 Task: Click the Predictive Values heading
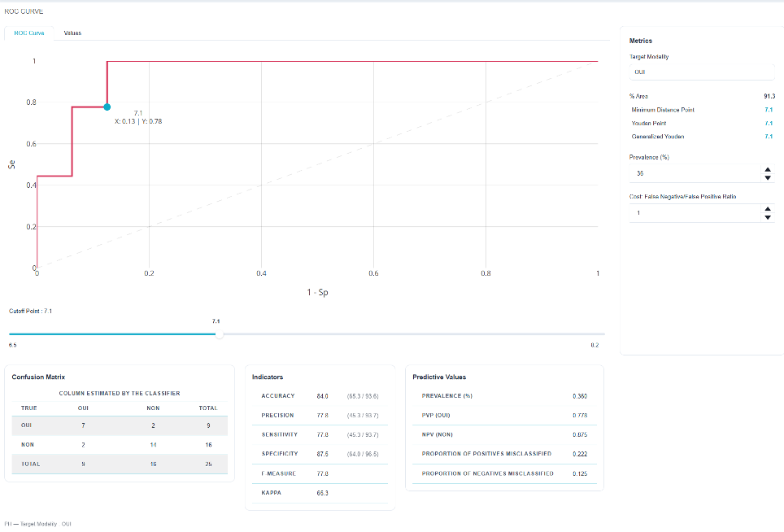tap(439, 377)
